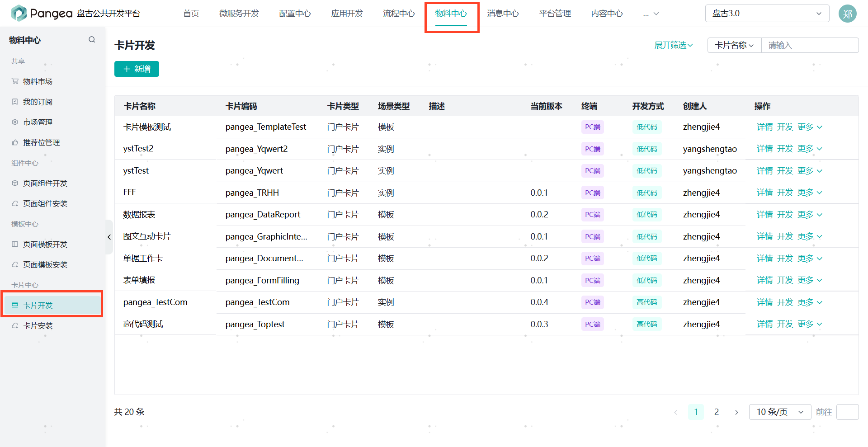The image size is (868, 447).
Task: Click the 高代码 tag in pangea_TestCom row
Action: (647, 302)
